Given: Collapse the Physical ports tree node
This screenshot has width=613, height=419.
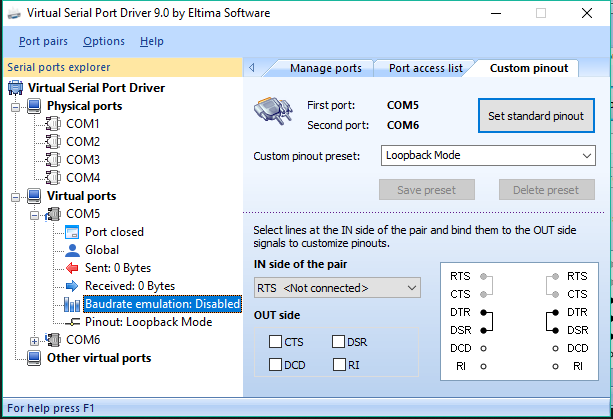Looking at the screenshot, I should [16, 107].
